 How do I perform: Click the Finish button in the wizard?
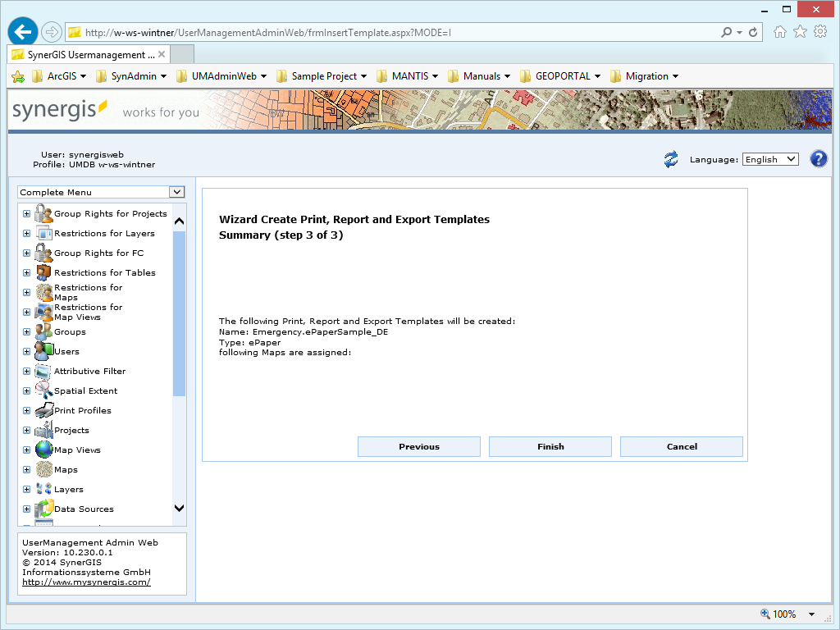pyautogui.click(x=550, y=446)
